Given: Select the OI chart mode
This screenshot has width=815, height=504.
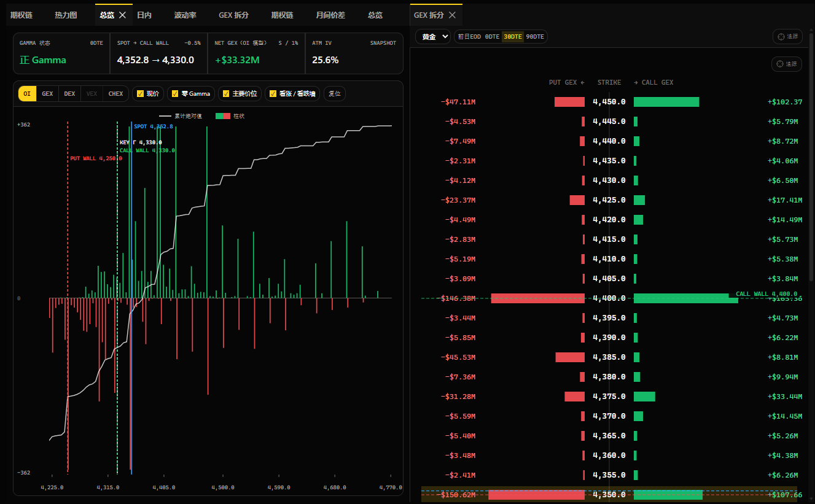Looking at the screenshot, I should point(28,94).
